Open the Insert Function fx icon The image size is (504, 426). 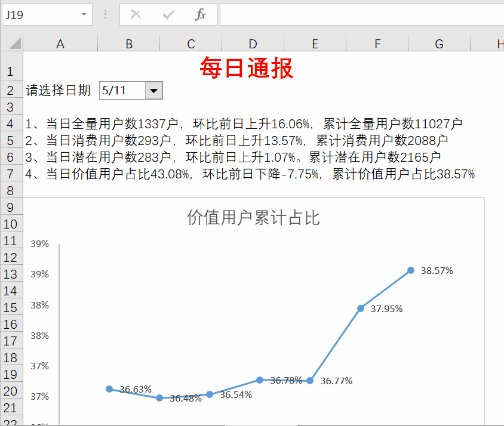click(200, 14)
